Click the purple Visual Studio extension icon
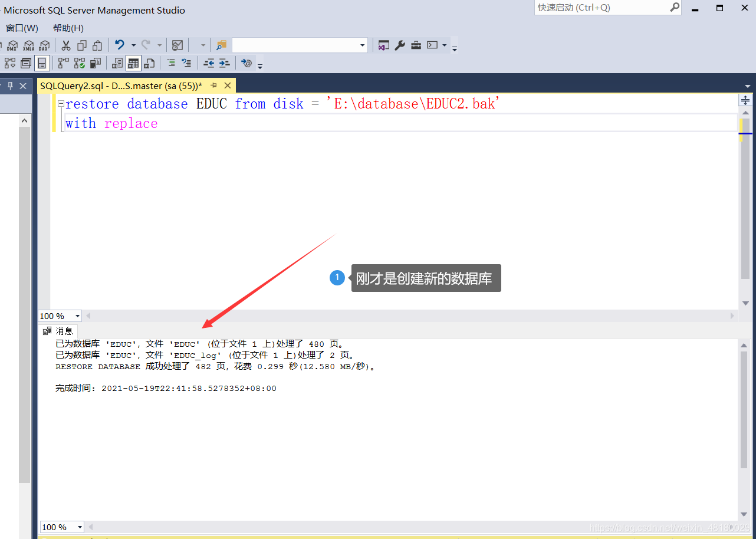The image size is (756, 539). [383, 45]
